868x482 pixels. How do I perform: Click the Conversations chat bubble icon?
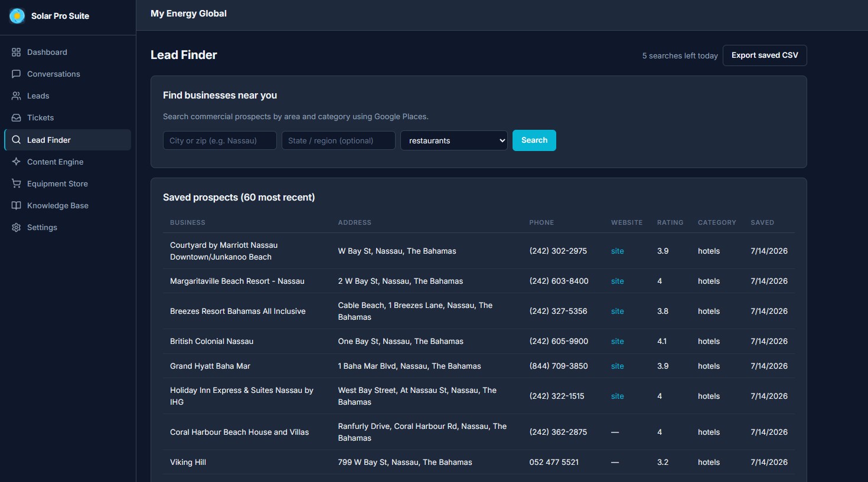(x=16, y=74)
